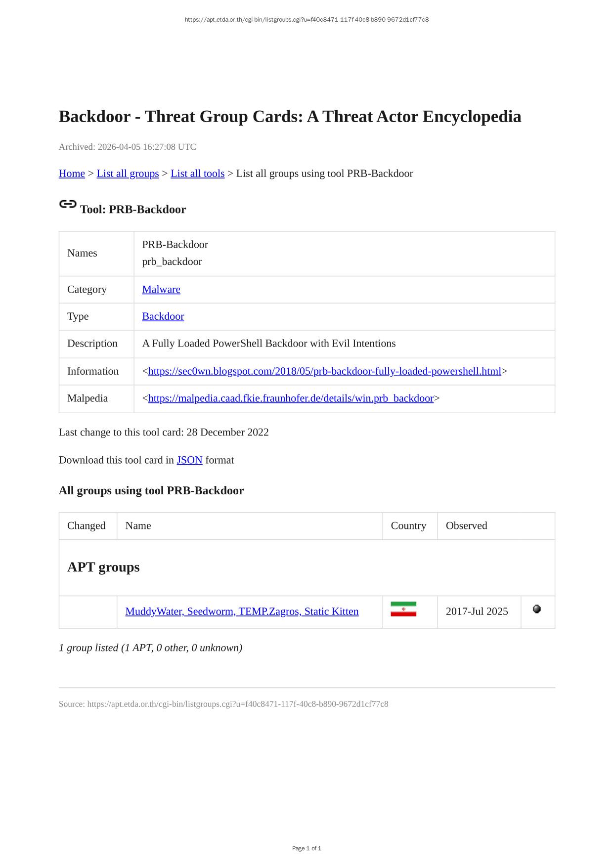The width and height of the screenshot is (614, 868).
Task: Open the List all tools breadcrumb
Action: click(197, 174)
